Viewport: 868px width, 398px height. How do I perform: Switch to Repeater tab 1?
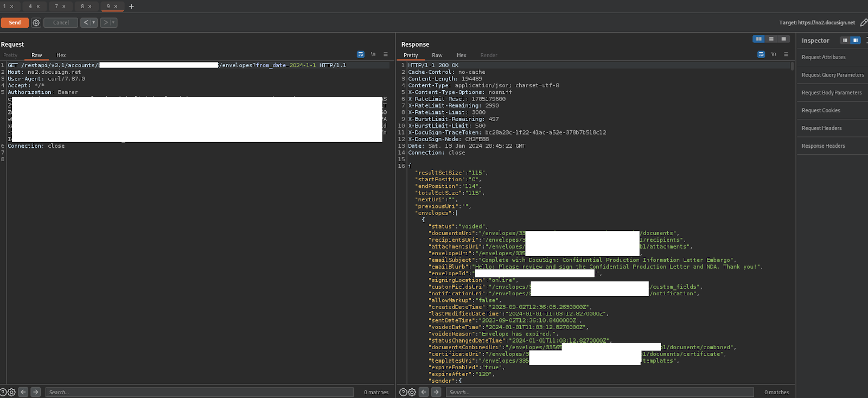point(4,7)
